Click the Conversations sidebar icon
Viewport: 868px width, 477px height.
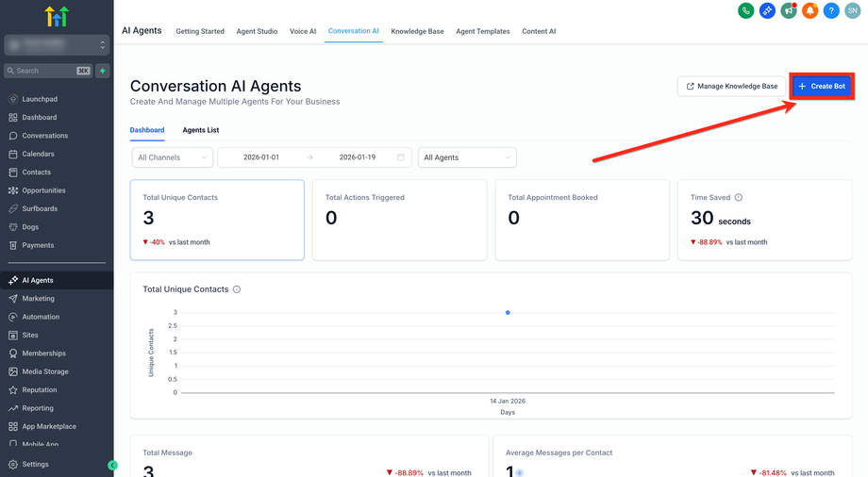[x=13, y=136]
